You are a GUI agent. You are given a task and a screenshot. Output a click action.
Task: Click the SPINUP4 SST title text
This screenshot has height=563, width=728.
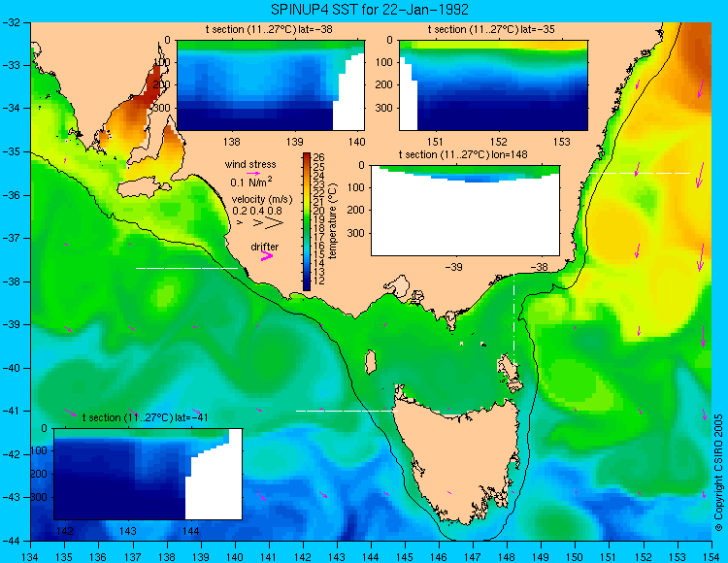pos(370,10)
